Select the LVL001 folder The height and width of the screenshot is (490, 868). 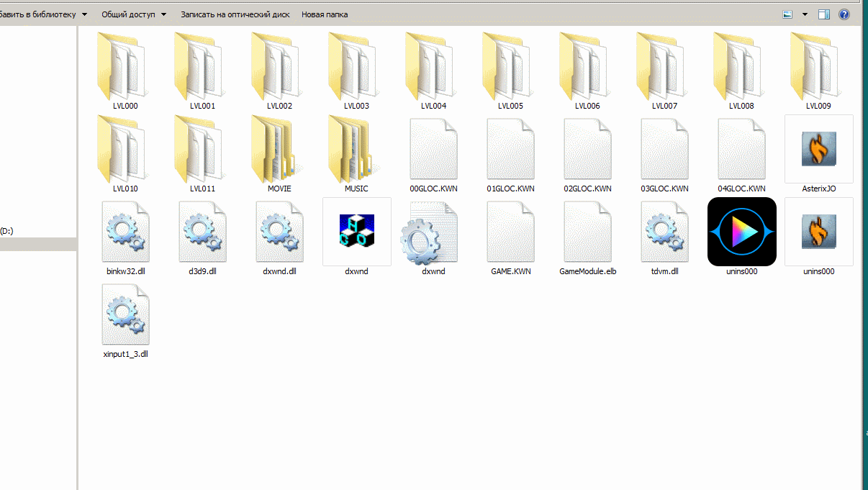202,72
